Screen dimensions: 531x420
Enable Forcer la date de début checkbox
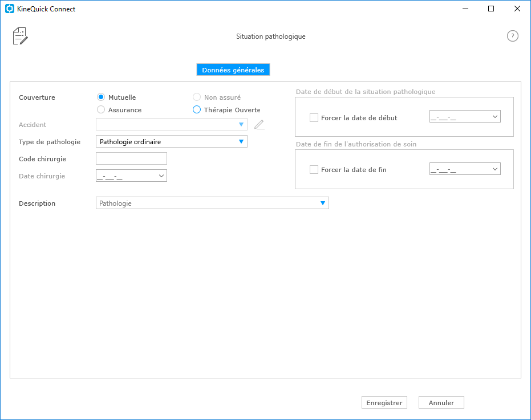click(314, 118)
